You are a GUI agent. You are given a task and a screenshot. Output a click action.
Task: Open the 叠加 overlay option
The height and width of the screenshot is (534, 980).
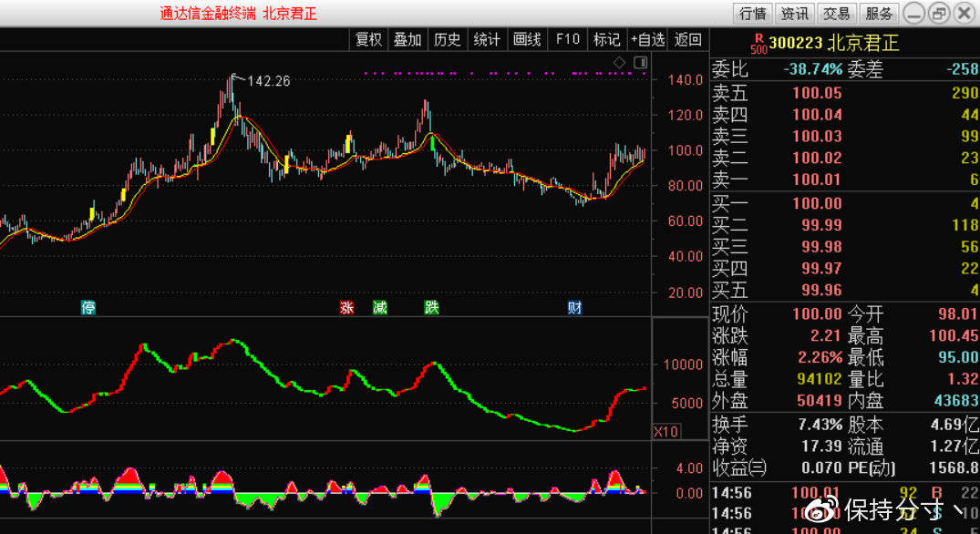(407, 39)
